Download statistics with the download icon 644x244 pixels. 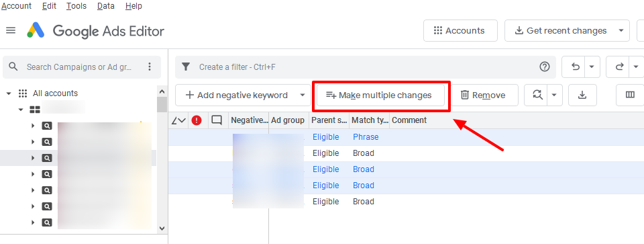pos(582,95)
